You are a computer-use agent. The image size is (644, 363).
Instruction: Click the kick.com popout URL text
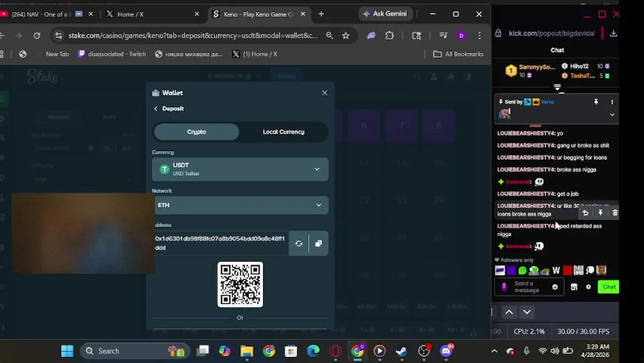[551, 33]
